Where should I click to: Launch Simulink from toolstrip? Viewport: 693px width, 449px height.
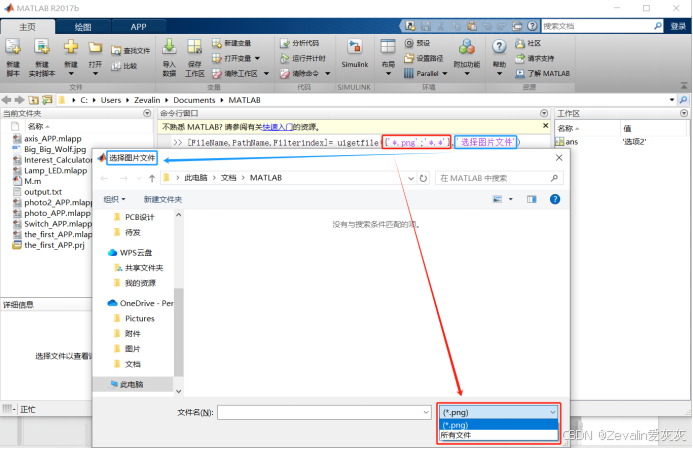click(354, 53)
